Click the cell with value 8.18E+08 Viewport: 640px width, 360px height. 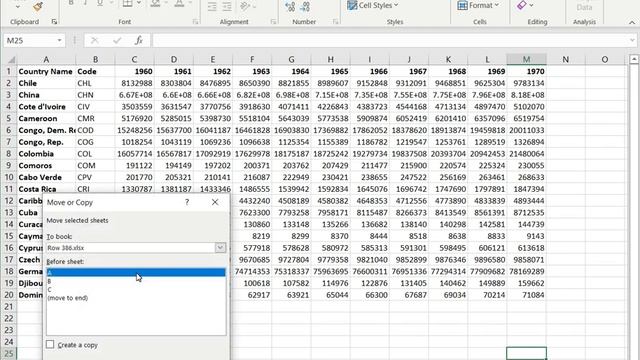click(x=527, y=95)
